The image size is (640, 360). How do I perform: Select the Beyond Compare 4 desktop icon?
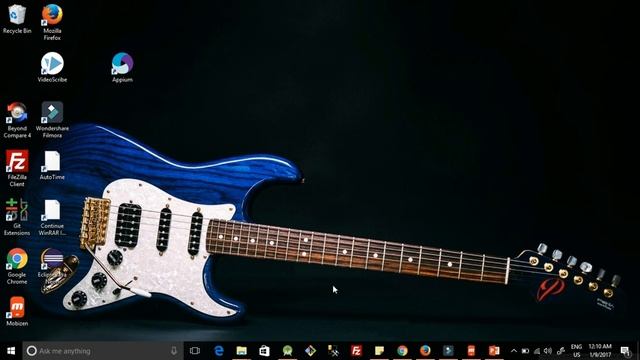pos(17,120)
